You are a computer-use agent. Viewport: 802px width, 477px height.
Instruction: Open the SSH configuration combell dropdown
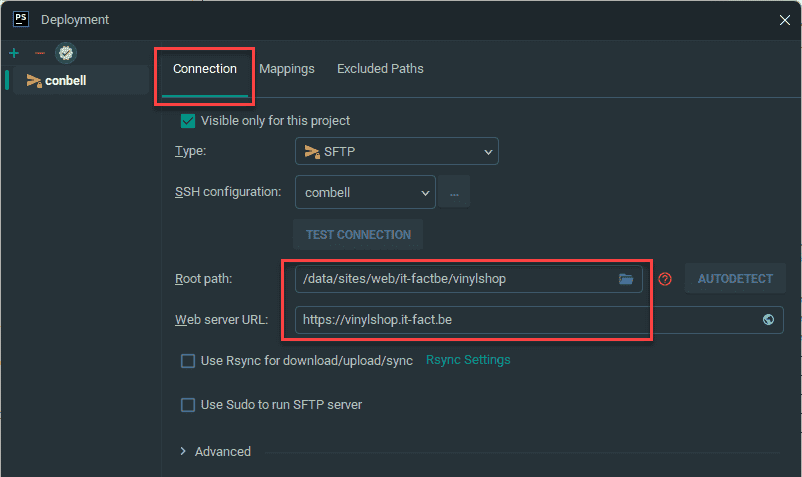coord(365,192)
